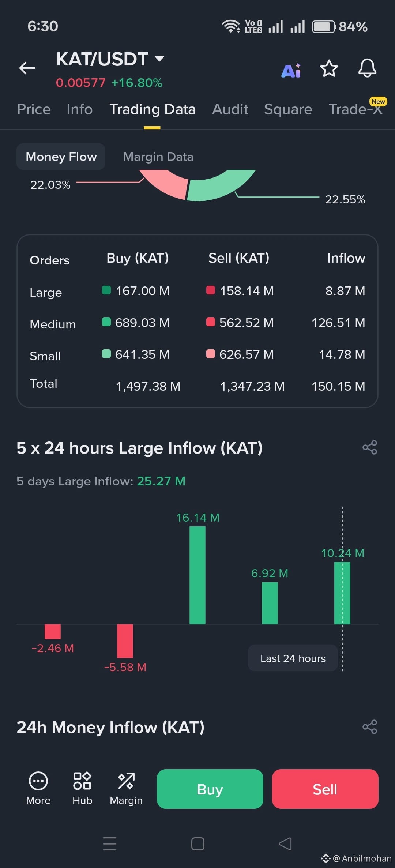Go to the Audit tab
The image size is (395, 868).
click(230, 109)
